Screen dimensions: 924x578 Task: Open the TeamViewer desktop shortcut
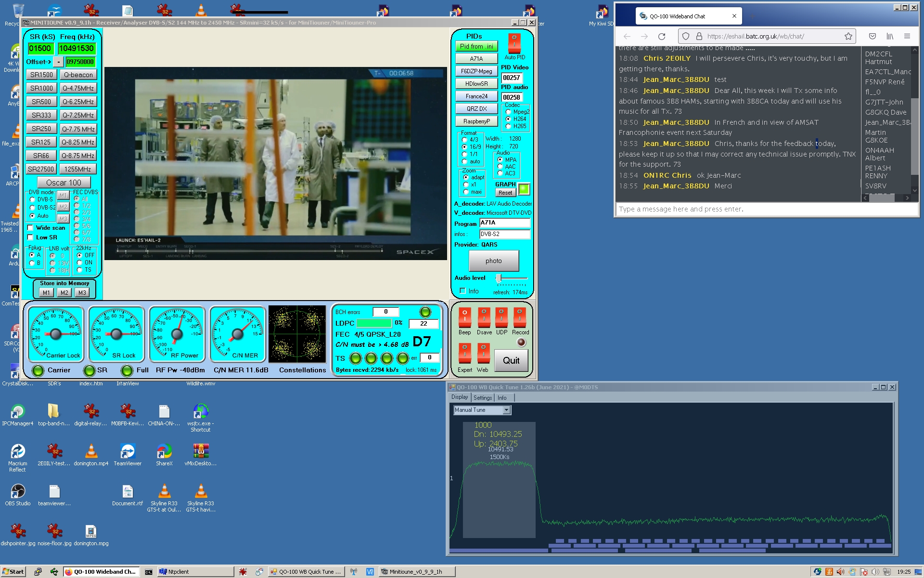click(x=128, y=455)
